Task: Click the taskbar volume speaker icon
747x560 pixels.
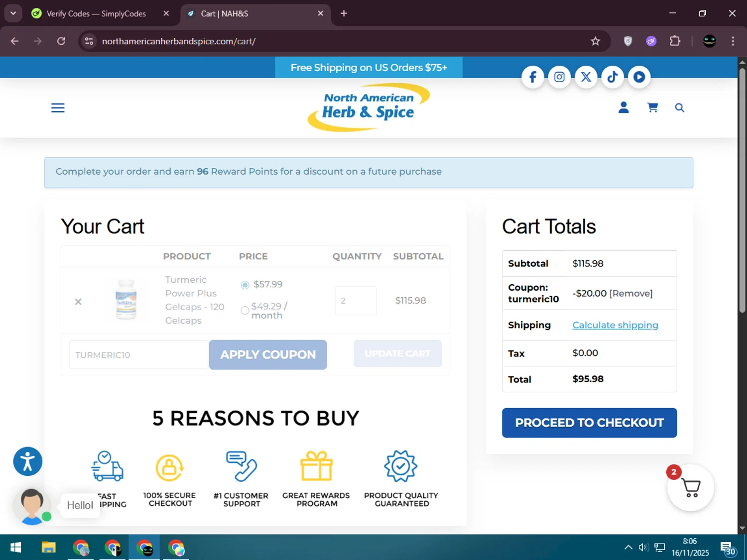Action: pos(643,548)
